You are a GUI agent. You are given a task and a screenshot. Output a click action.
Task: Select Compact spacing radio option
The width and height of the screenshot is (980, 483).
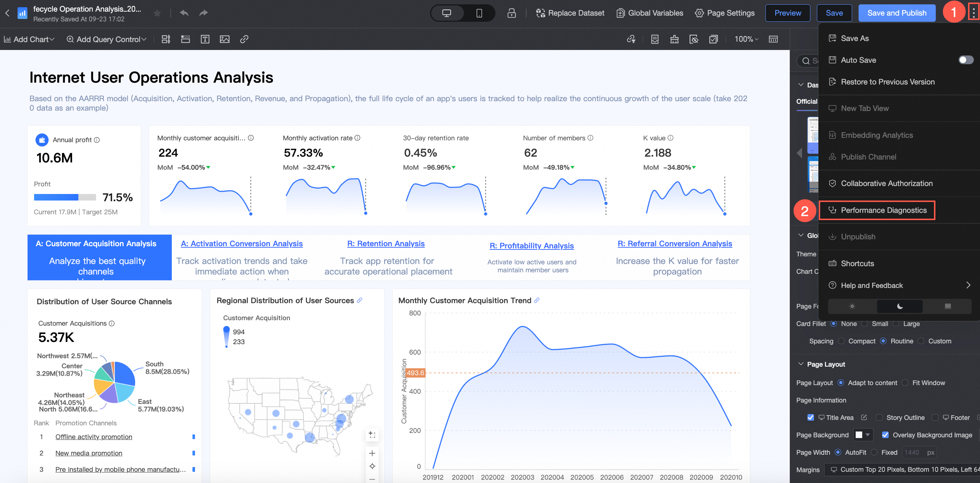pos(841,341)
